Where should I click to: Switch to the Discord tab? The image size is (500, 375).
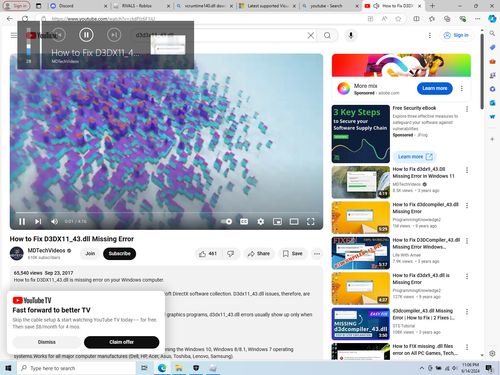[78, 6]
